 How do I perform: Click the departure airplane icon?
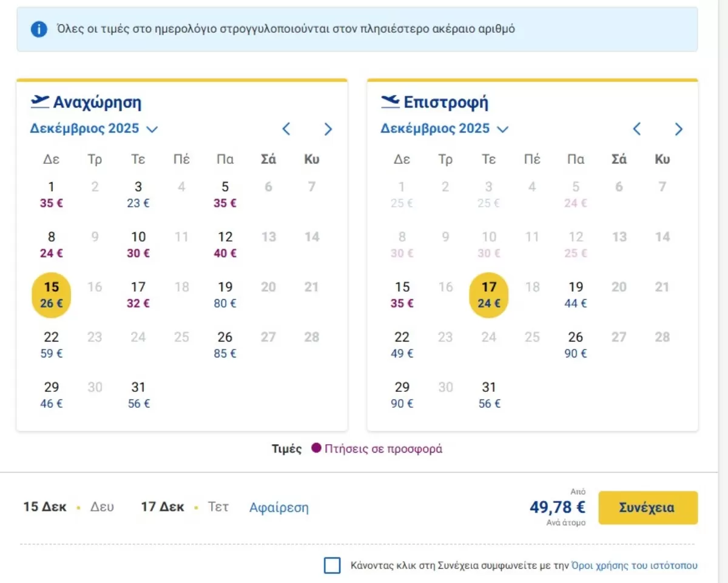pyautogui.click(x=39, y=101)
